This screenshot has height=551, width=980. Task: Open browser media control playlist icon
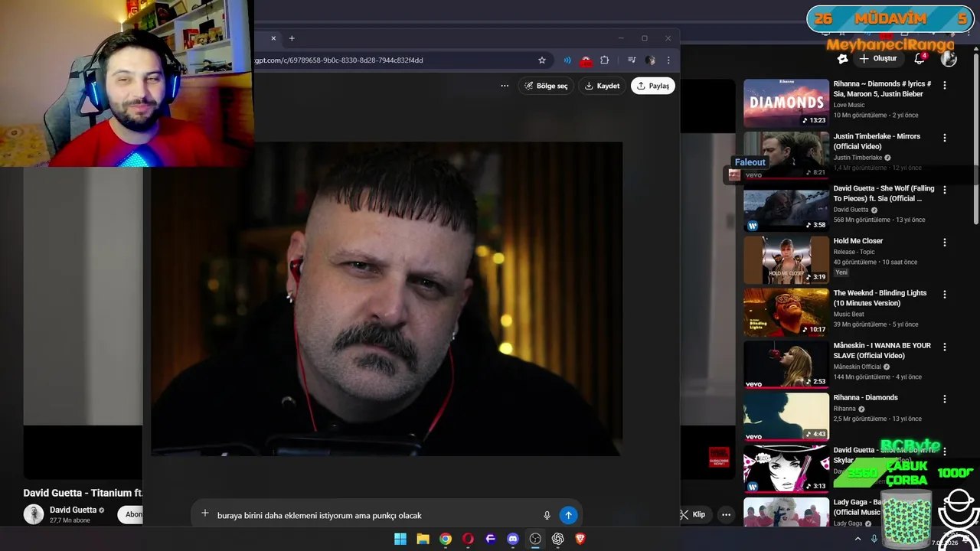pyautogui.click(x=632, y=60)
